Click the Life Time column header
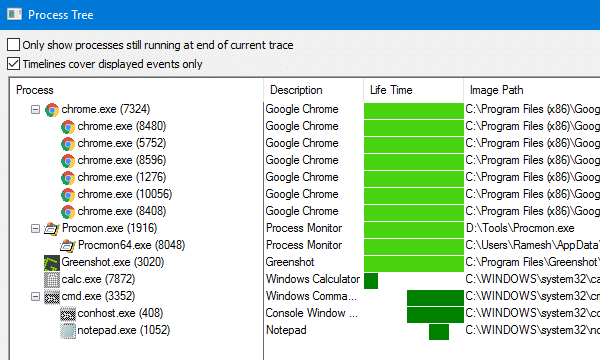 [413, 90]
